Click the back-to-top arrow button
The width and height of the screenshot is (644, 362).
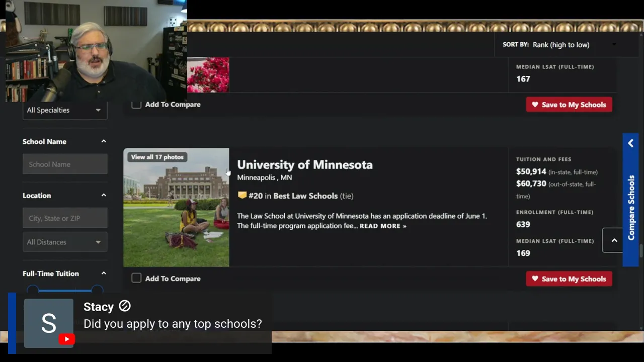click(x=614, y=240)
